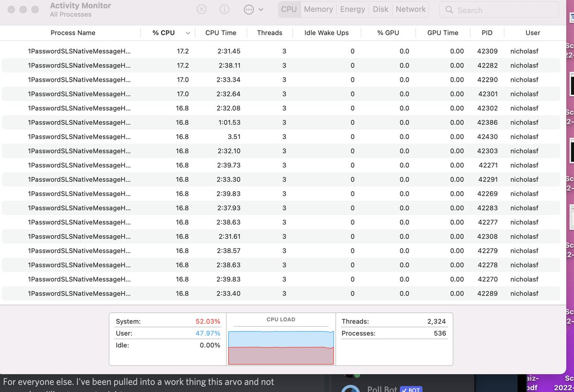The width and height of the screenshot is (574, 392).
Task: Click CPU Time value 2:31.61
Action: pos(230,237)
